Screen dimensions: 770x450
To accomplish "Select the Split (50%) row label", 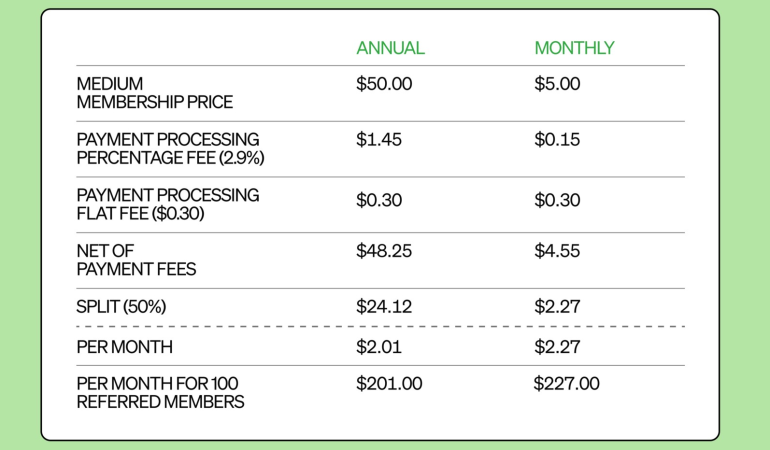I will coord(121,307).
